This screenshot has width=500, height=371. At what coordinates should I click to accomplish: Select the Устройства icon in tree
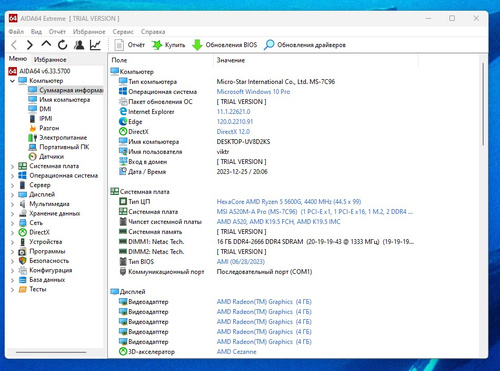(x=23, y=242)
